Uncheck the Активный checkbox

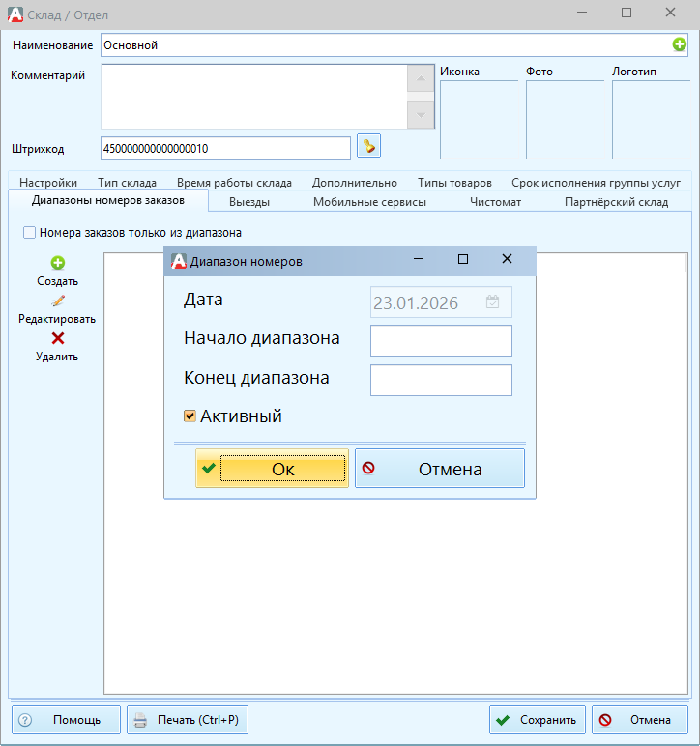tap(190, 416)
